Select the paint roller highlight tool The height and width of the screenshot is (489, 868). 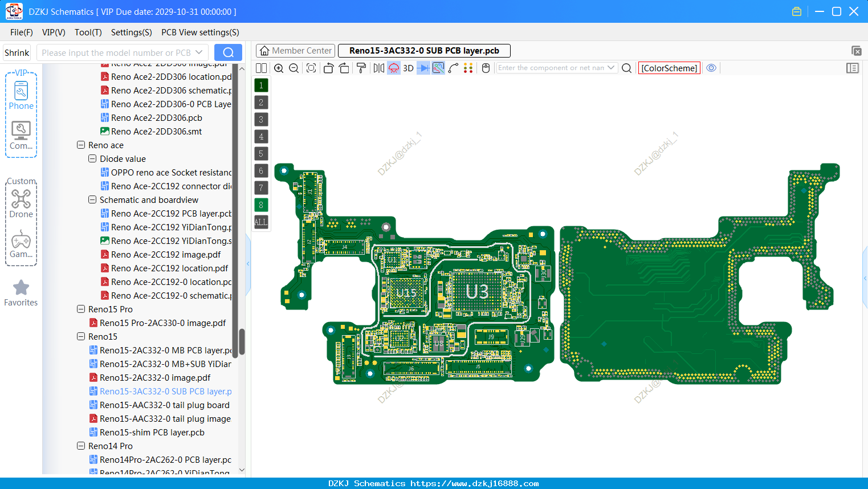tap(361, 68)
